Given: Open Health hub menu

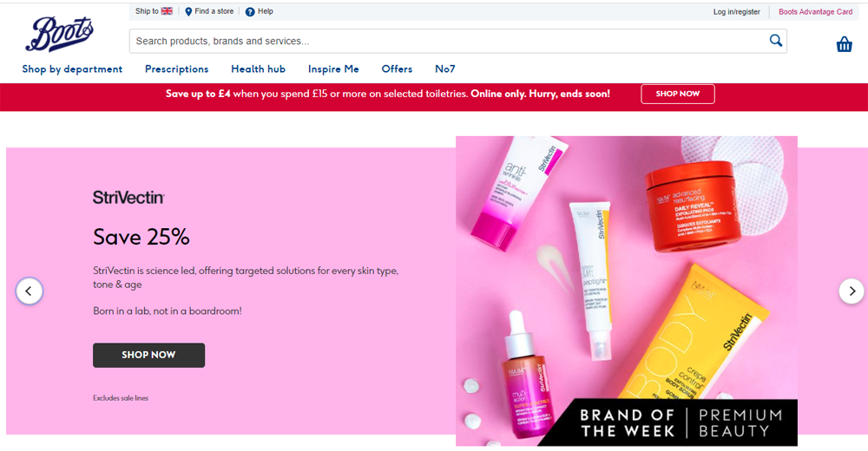Looking at the screenshot, I should (x=258, y=69).
